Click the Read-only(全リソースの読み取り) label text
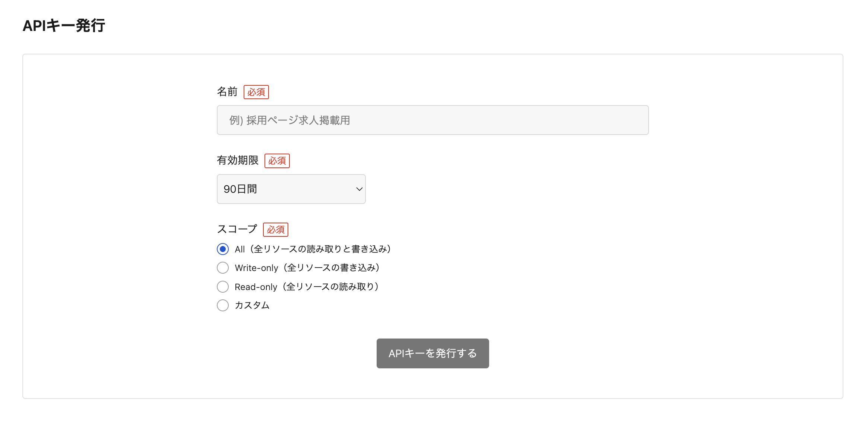This screenshot has height=428, width=868. (307, 287)
